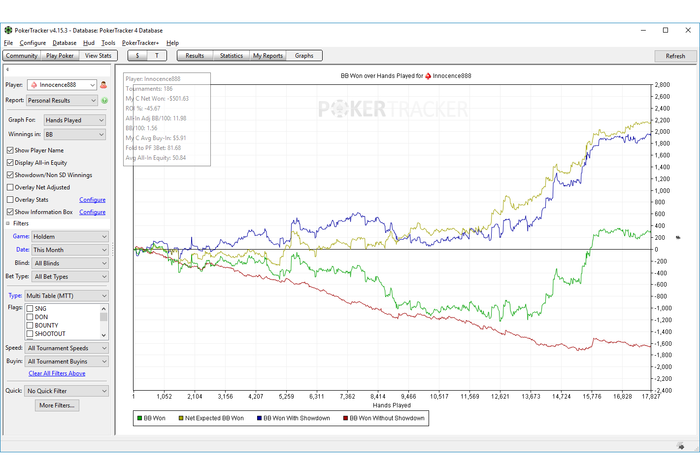Collapse the sidebar with the small arrow
The width and height of the screenshot is (700, 475).
(8, 69)
